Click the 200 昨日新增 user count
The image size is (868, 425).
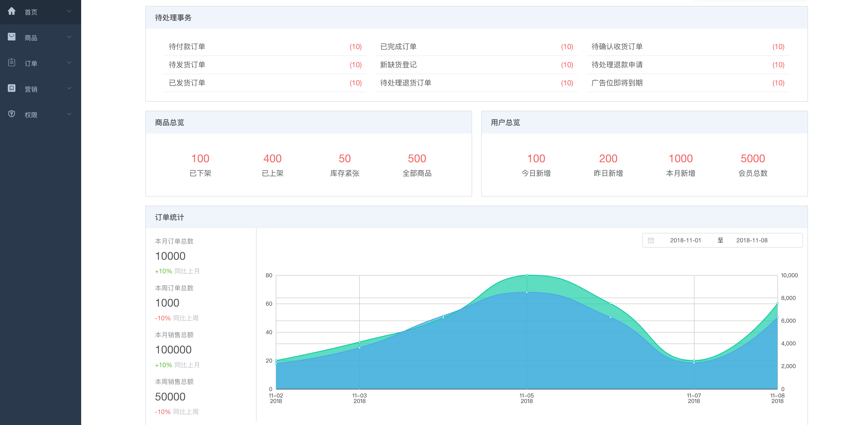click(608, 159)
